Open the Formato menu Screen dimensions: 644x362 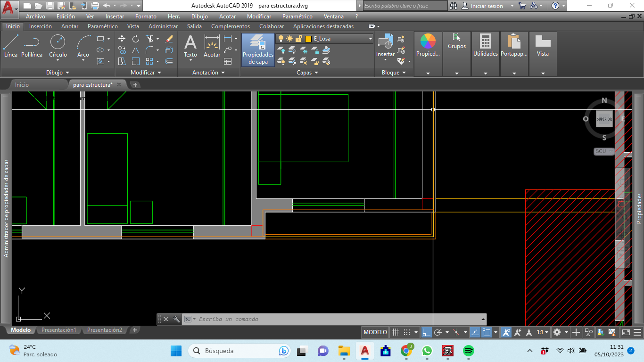click(x=146, y=16)
